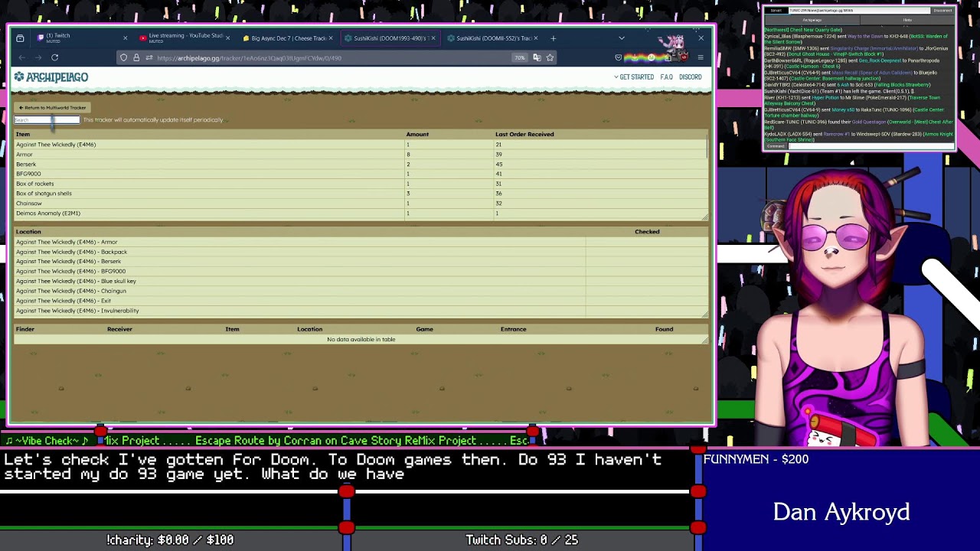Sort items table by Amount column
This screenshot has width=980, height=551.
tap(417, 134)
